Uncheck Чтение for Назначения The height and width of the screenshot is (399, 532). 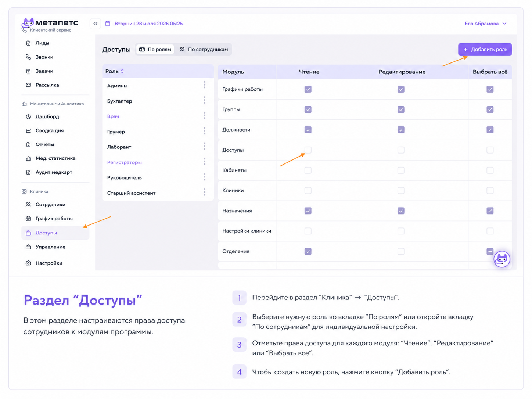click(x=308, y=211)
